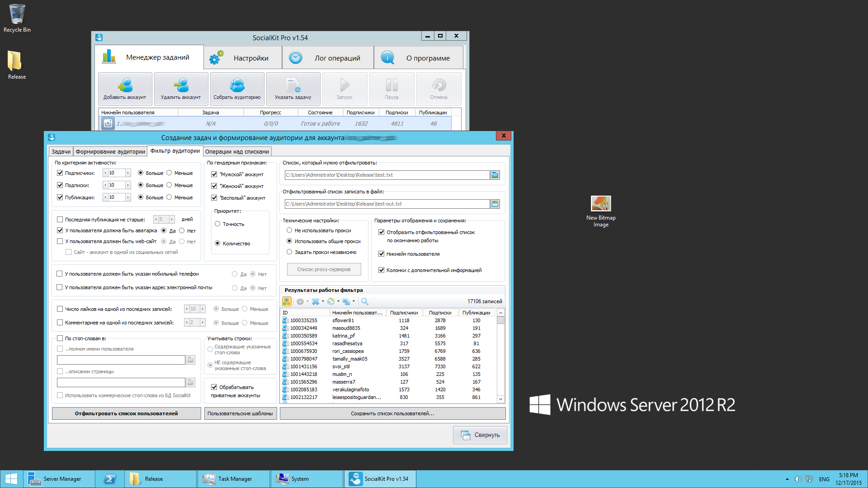
Task: Enable По стоп-словам в checkbox
Action: pos(60,338)
